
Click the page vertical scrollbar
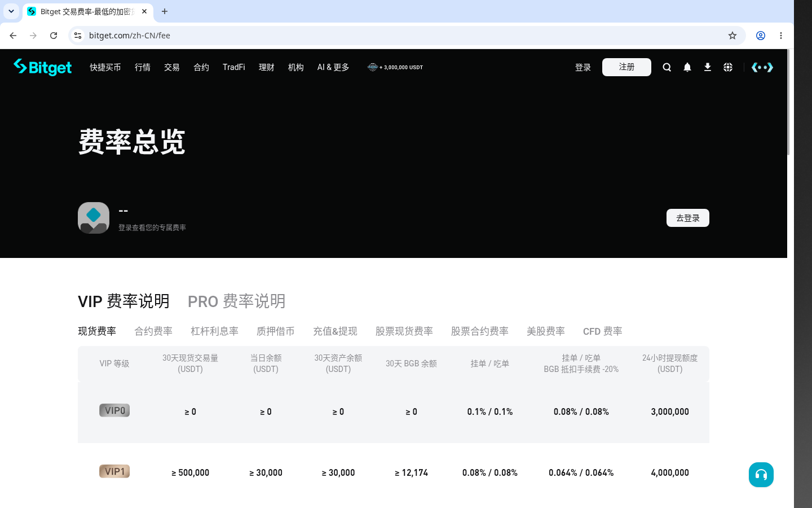[x=788, y=102]
